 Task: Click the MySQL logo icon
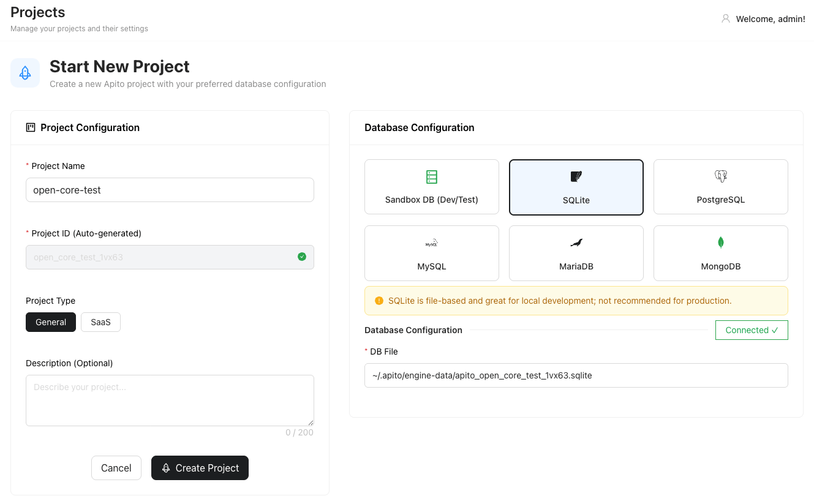coord(432,243)
